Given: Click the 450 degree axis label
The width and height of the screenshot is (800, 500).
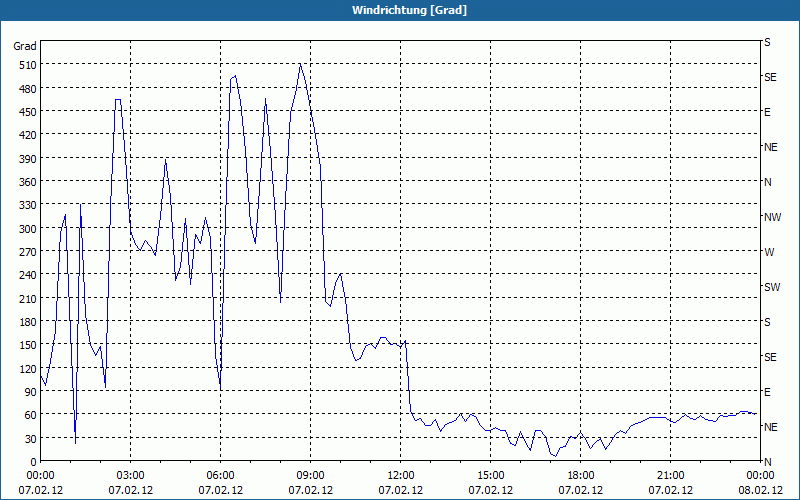Looking at the screenshot, I should pos(28,112).
